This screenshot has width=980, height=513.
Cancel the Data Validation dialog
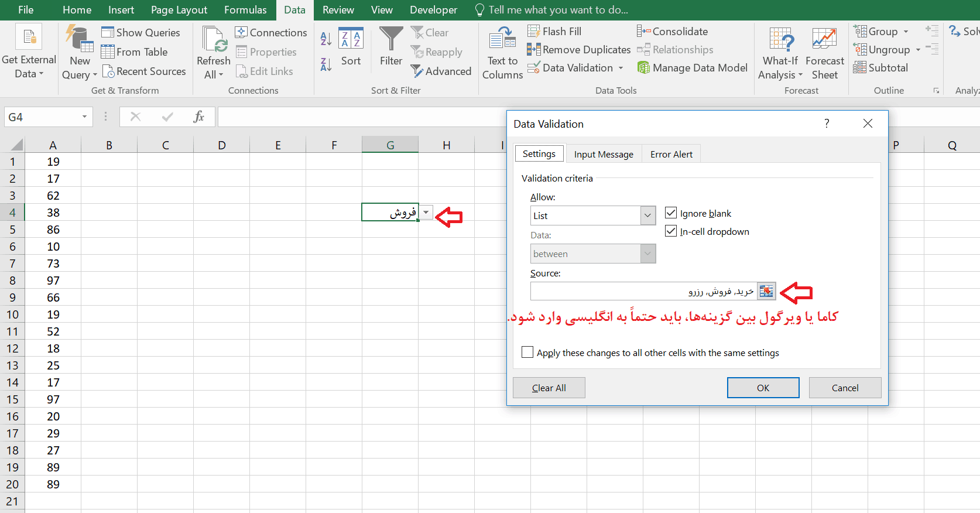click(x=845, y=388)
